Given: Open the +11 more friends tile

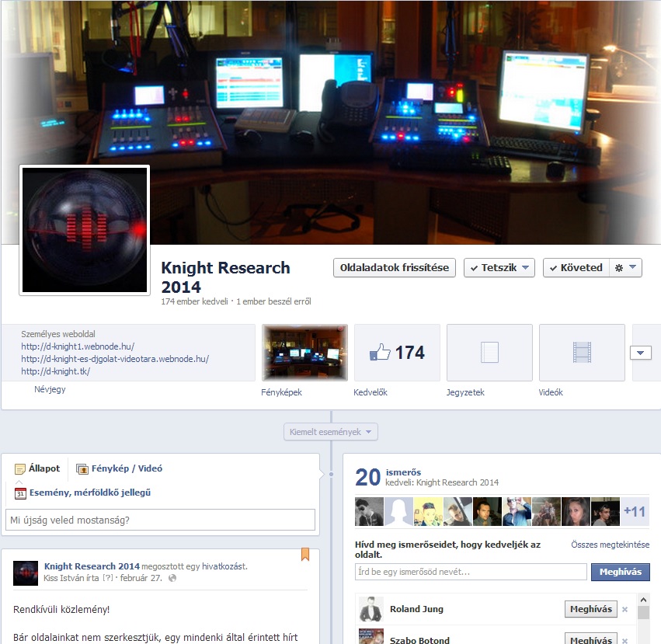Looking at the screenshot, I should click(x=635, y=512).
